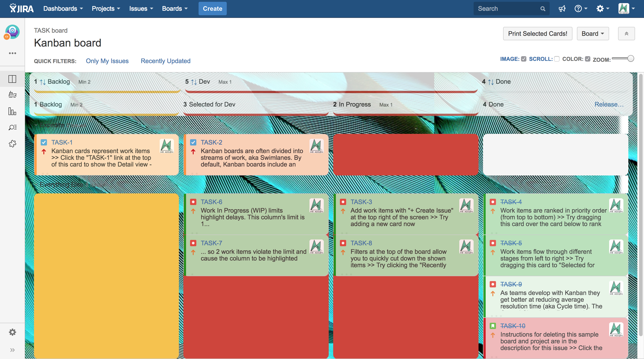
Task: Open the releases ship icon in sidebar
Action: (x=12, y=95)
